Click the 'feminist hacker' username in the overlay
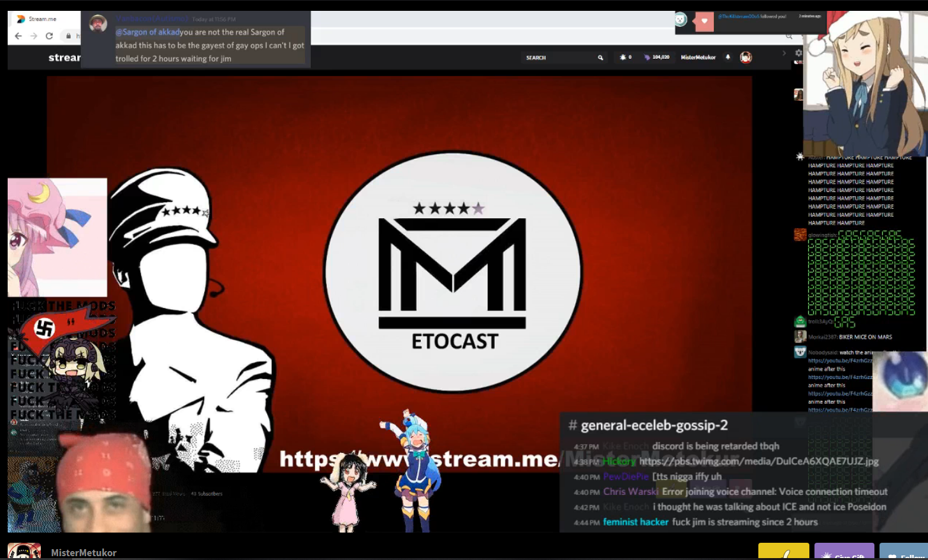Screen dimensions: 928x560 pos(636,522)
